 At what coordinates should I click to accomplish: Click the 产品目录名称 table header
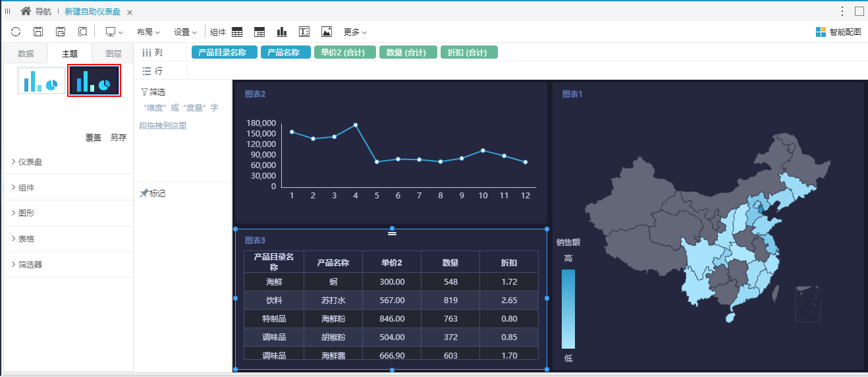tap(274, 262)
